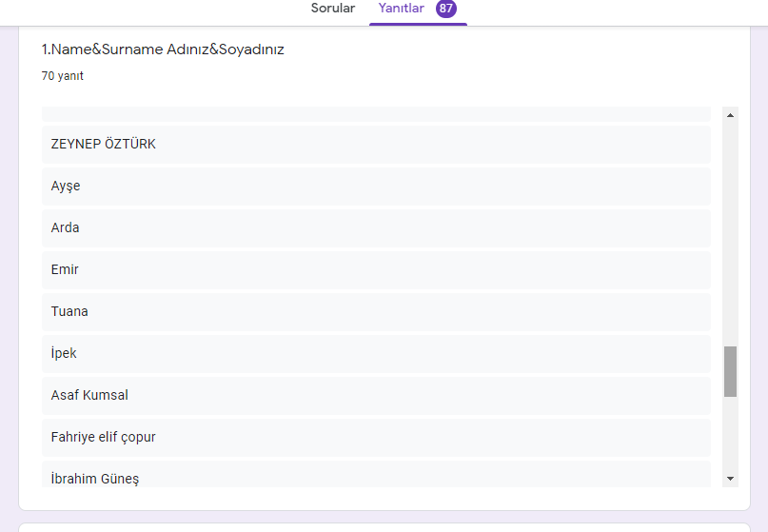The width and height of the screenshot is (768, 532).
Task: Click the scroll down arrow of the response list
Action: [730, 478]
